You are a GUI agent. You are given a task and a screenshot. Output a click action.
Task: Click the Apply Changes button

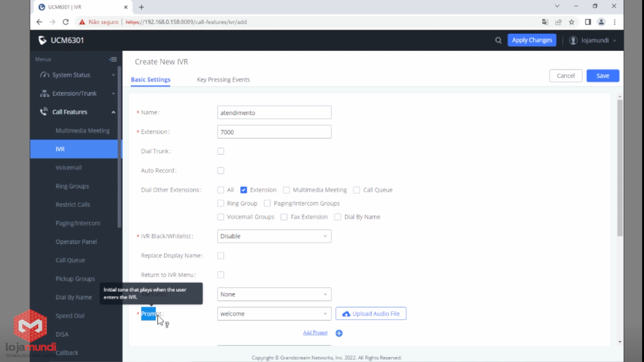click(531, 40)
